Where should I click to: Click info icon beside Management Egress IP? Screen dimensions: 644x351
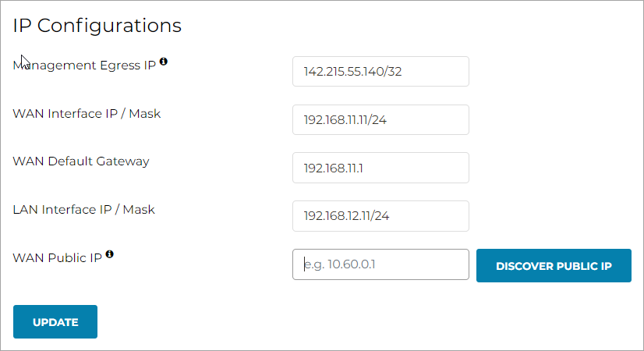164,62
